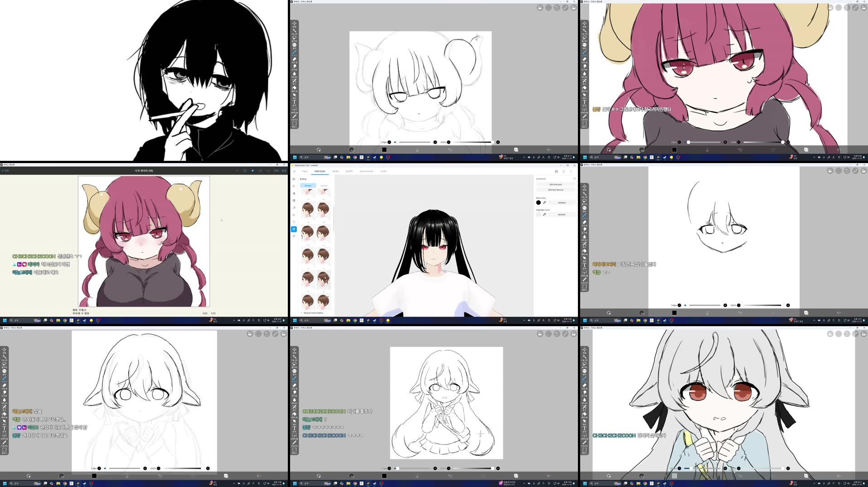Click the undo arrow below the drawing canvas

(x=451, y=149)
